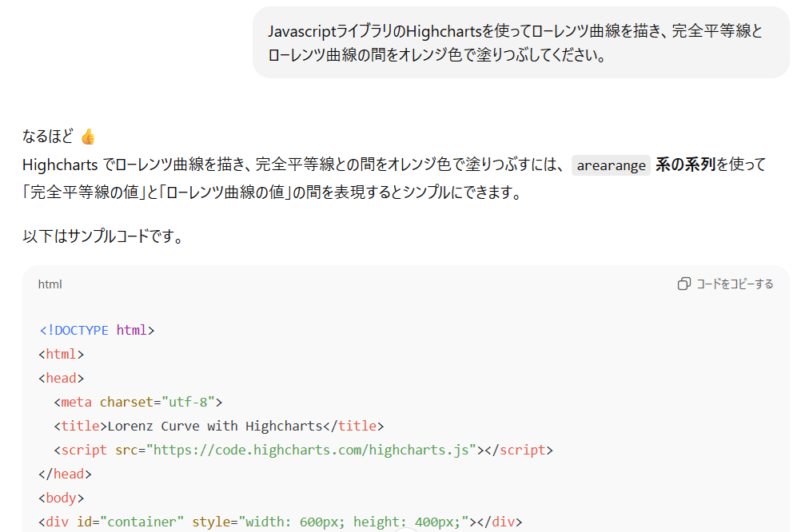Click the opening head tag line
The width and height of the screenshot is (801, 532).
click(61, 378)
